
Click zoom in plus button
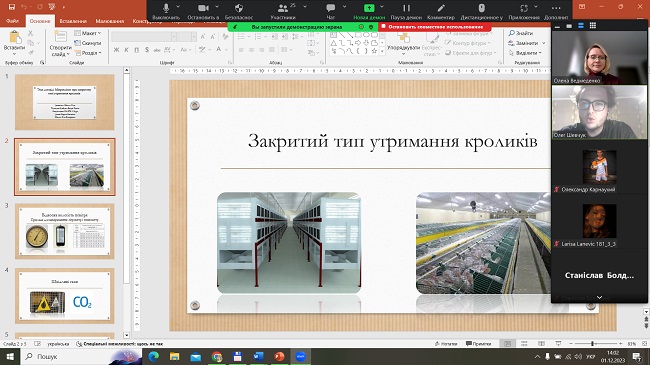[x=620, y=343]
